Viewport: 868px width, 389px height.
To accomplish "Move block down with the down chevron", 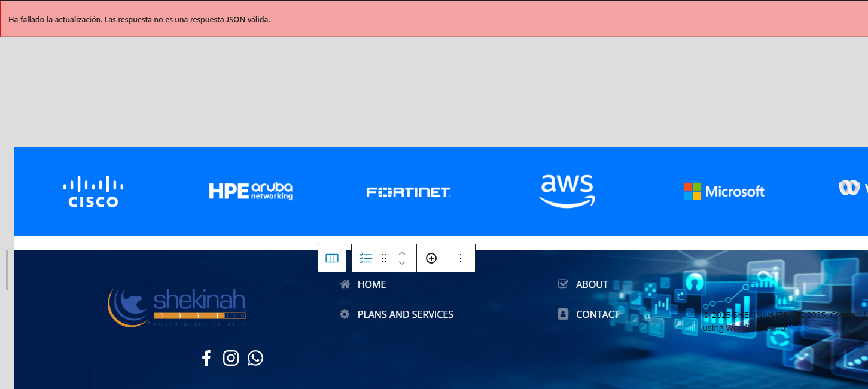I will click(x=402, y=263).
